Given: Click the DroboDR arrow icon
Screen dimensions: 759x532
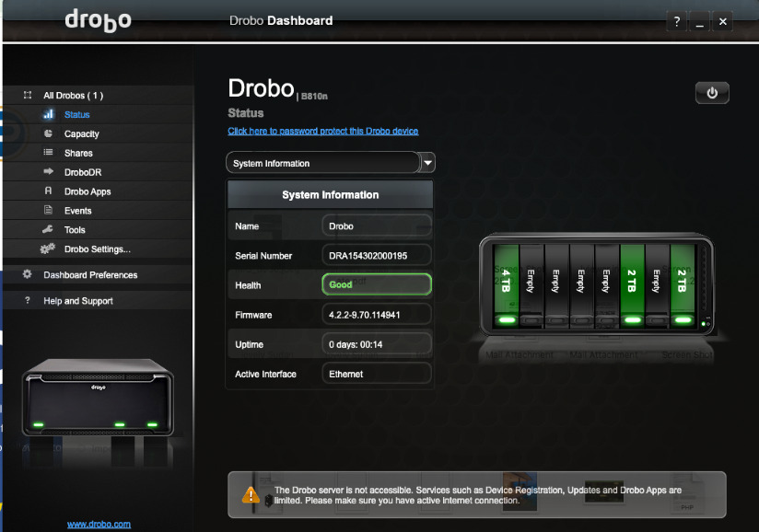Looking at the screenshot, I should click(49, 171).
